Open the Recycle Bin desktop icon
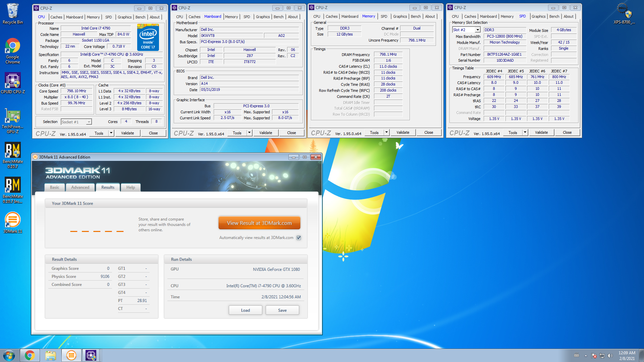Viewport: 644px width, 362px height. tap(13, 14)
